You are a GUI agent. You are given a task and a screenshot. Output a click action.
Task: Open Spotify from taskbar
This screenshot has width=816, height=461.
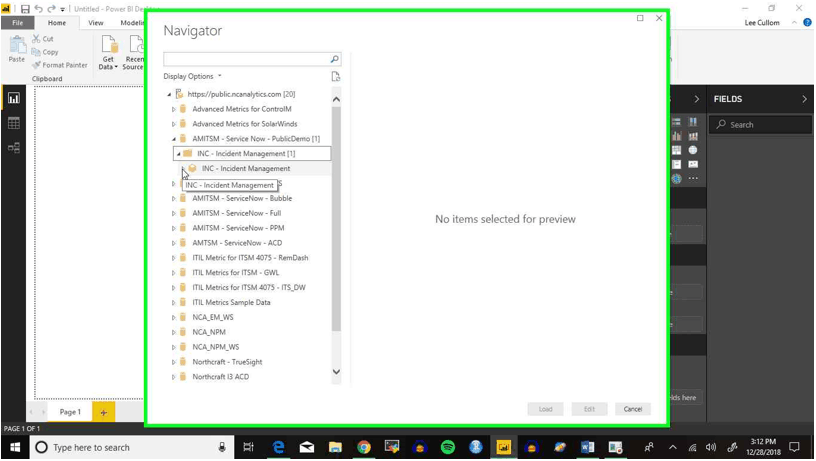click(448, 447)
